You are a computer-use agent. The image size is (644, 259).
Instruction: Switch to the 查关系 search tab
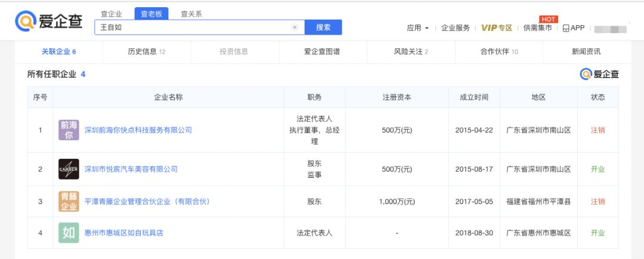(x=191, y=14)
